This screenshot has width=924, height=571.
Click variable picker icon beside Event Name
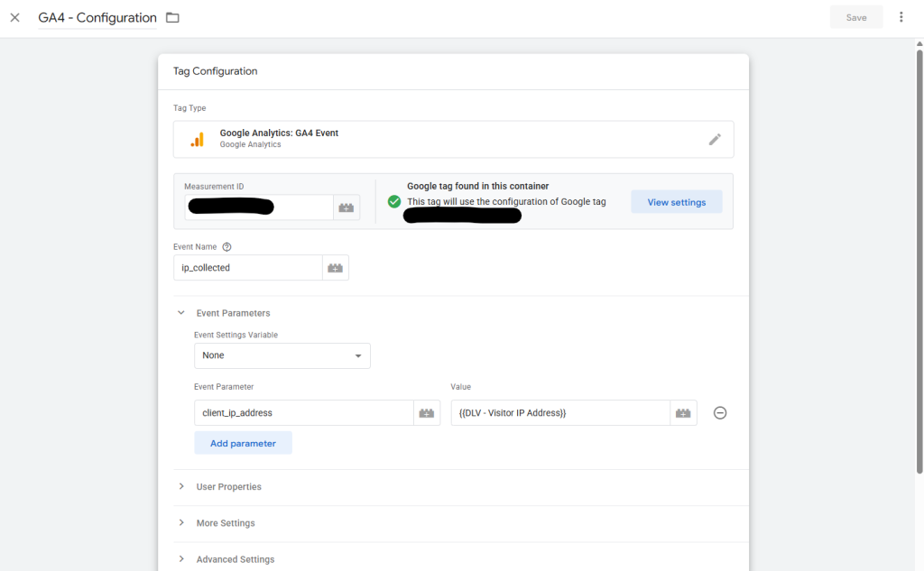pyautogui.click(x=335, y=268)
